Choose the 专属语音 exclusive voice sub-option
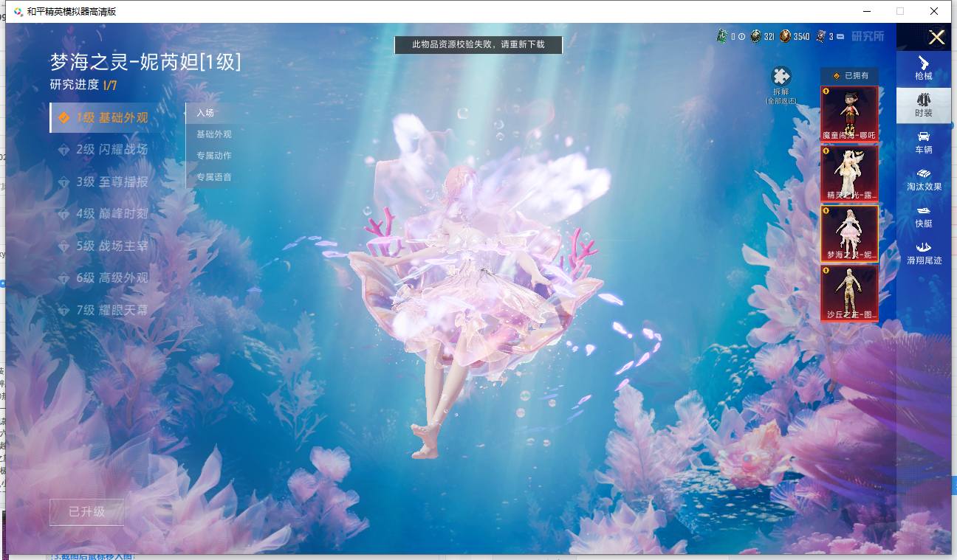The width and height of the screenshot is (957, 560). point(214,177)
